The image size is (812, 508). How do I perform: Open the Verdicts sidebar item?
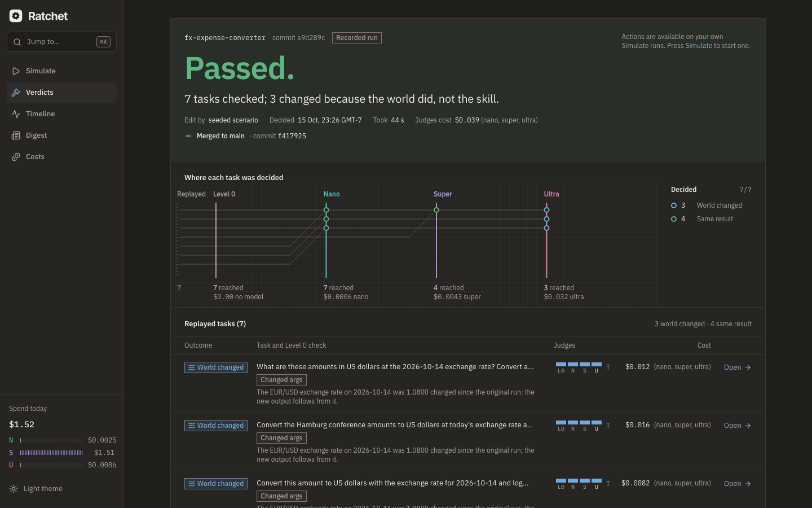[61, 93]
